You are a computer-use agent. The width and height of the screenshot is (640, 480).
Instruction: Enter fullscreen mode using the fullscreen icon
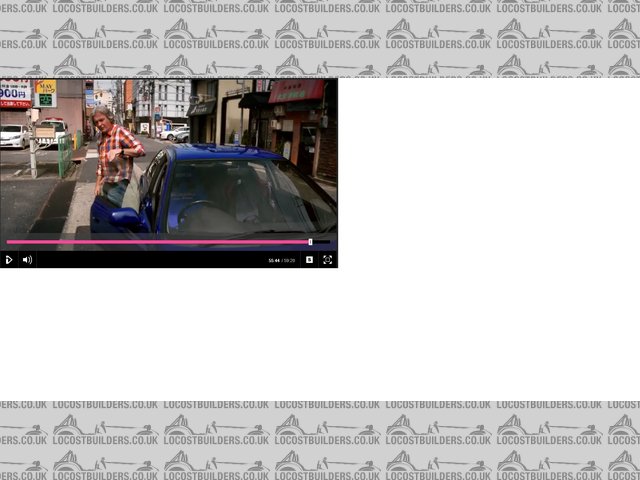(327, 260)
